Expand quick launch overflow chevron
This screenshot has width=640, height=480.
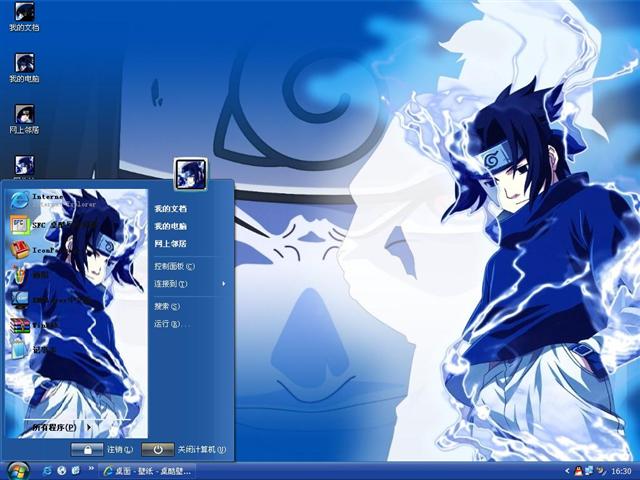pyautogui.click(x=91, y=468)
